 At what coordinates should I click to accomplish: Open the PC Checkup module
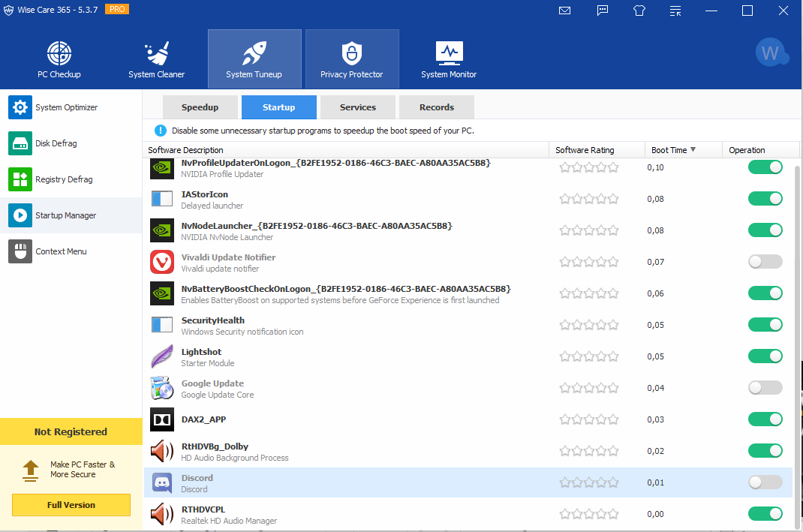tap(59, 59)
